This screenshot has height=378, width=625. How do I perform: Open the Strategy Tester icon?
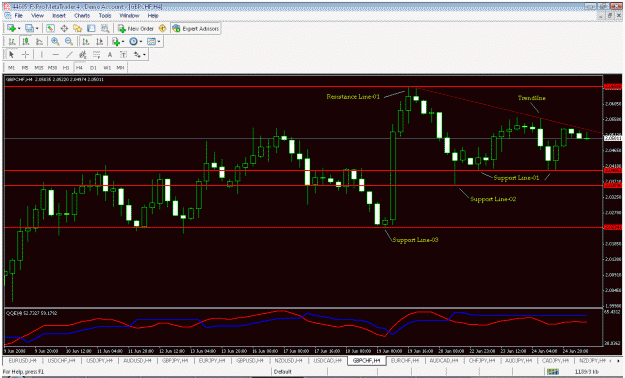point(105,28)
